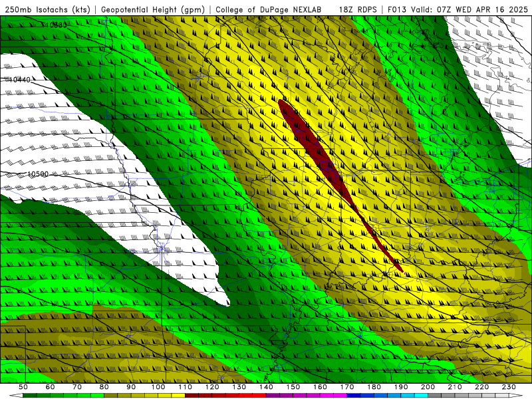Select the cyan swatch before 200
The image size is (532, 399).
click(422, 396)
